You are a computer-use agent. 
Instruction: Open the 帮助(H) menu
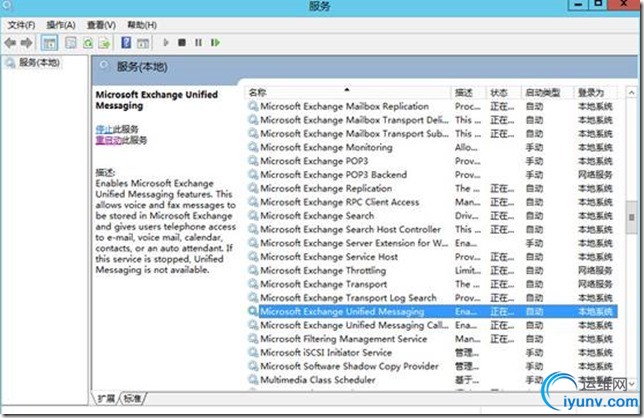click(142, 25)
